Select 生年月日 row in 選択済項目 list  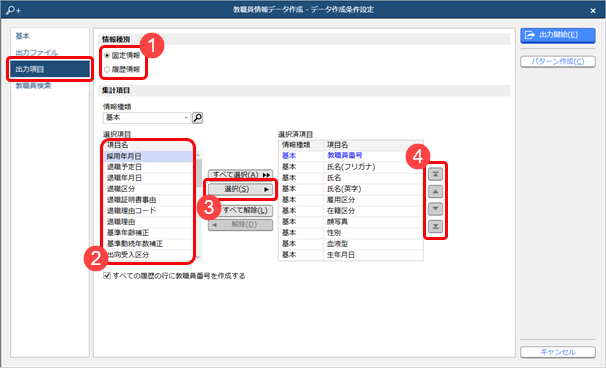pyautogui.click(x=351, y=255)
